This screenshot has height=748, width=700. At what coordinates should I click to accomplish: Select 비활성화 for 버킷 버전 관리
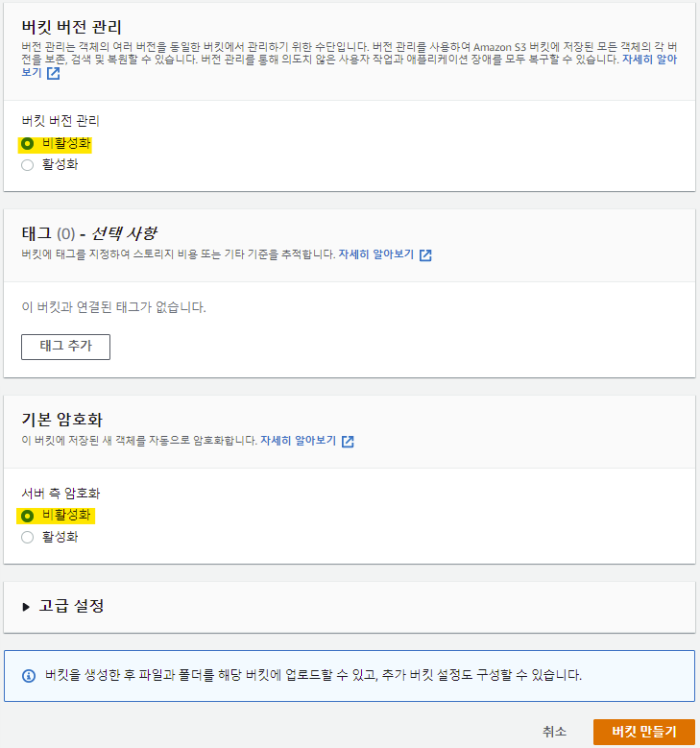28,144
